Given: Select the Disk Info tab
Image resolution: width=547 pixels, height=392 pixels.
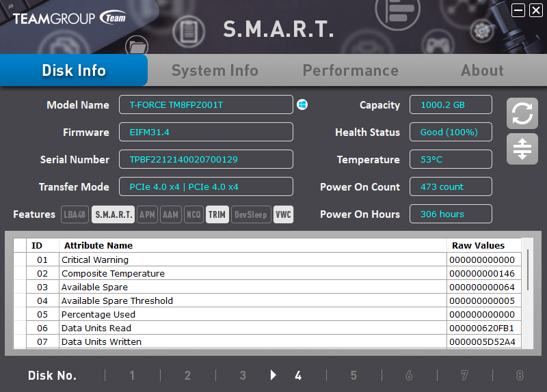Looking at the screenshot, I should coord(74,70).
